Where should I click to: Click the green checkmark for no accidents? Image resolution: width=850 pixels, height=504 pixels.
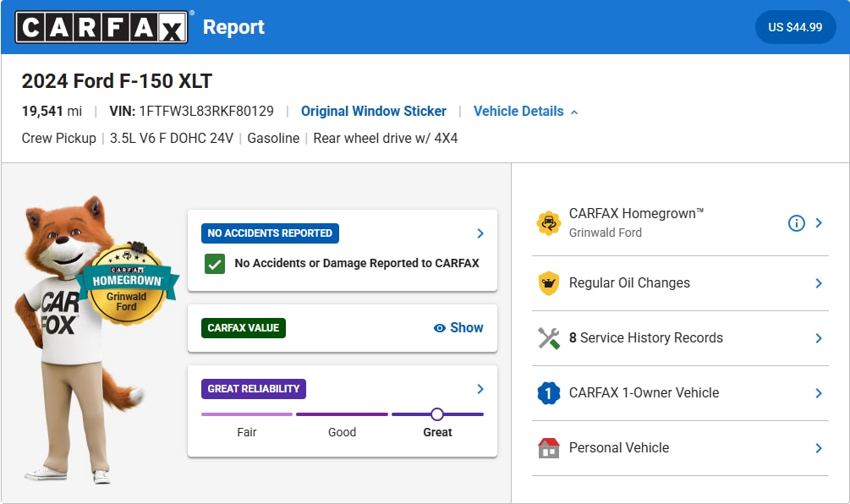tap(215, 264)
